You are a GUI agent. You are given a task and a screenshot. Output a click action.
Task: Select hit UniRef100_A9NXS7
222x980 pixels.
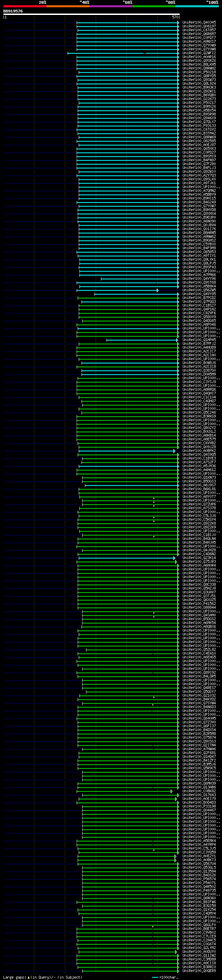point(199,41)
